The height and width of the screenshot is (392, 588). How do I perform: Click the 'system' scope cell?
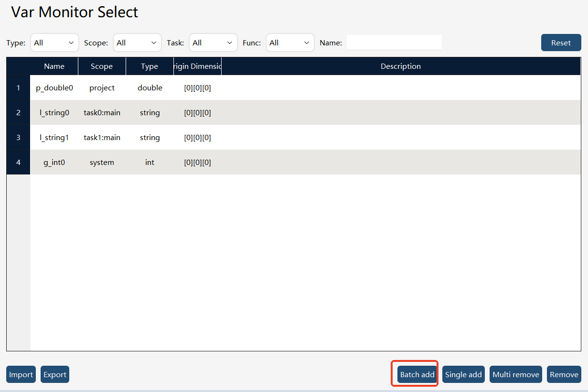tap(102, 163)
